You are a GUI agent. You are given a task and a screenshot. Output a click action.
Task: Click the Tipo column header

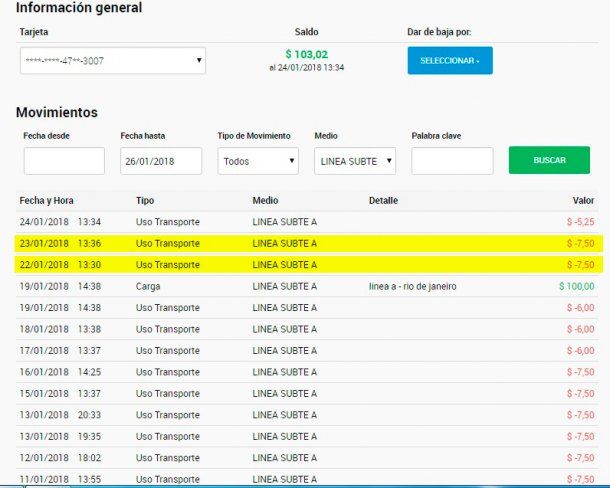click(146, 201)
